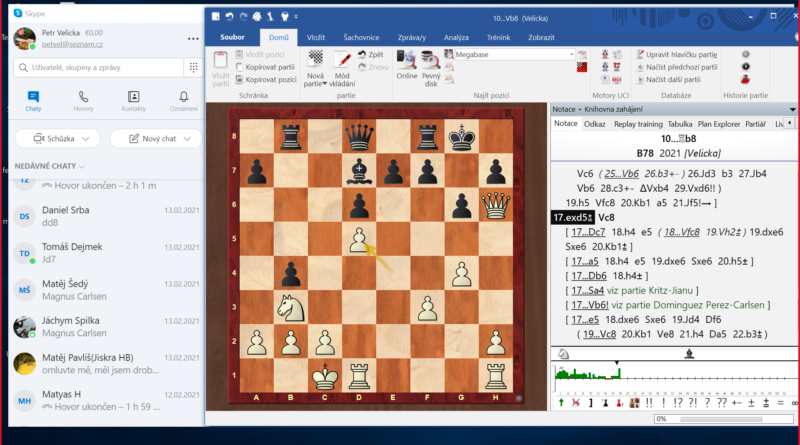
Task: Open Skype dial pad grid icon
Action: [193, 67]
